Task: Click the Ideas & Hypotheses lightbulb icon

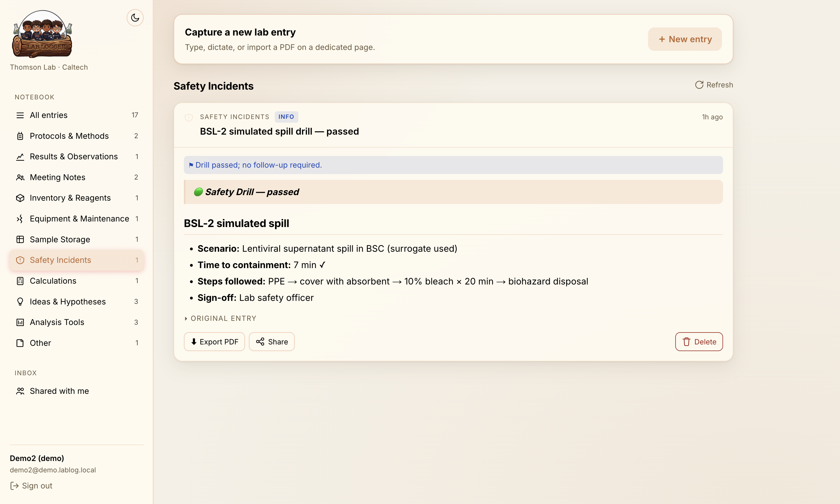Action: [x=20, y=302]
